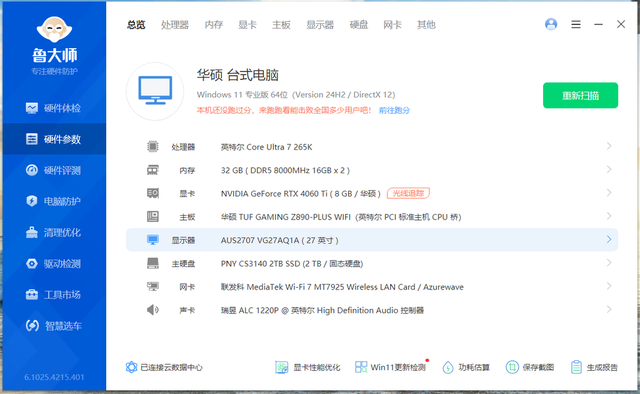This screenshot has width=640, height=394.
Task: Open 工具市场 toolbox section
Action: (x=53, y=295)
